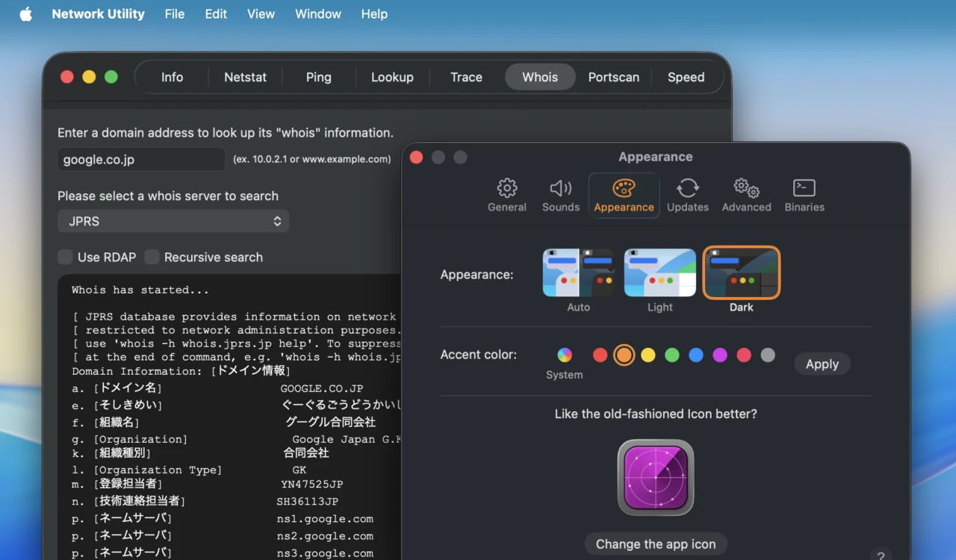The image size is (956, 560).
Task: Open the Sounds settings pane
Action: (560, 194)
